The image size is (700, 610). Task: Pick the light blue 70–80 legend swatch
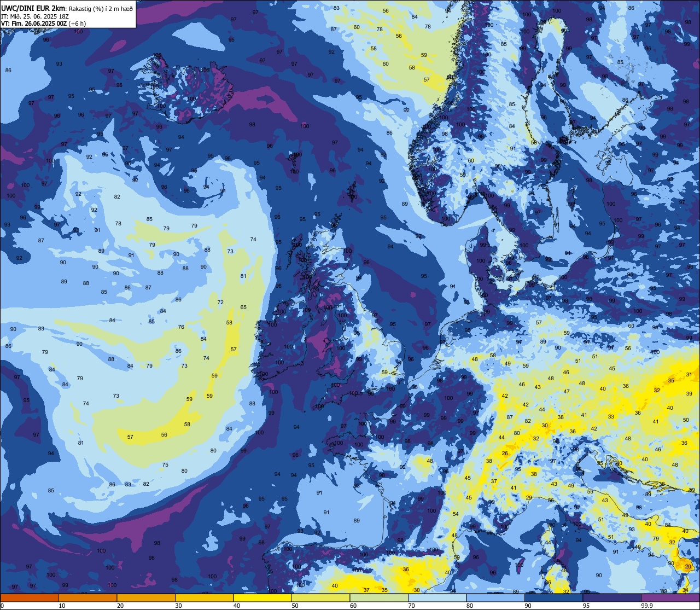point(437,597)
